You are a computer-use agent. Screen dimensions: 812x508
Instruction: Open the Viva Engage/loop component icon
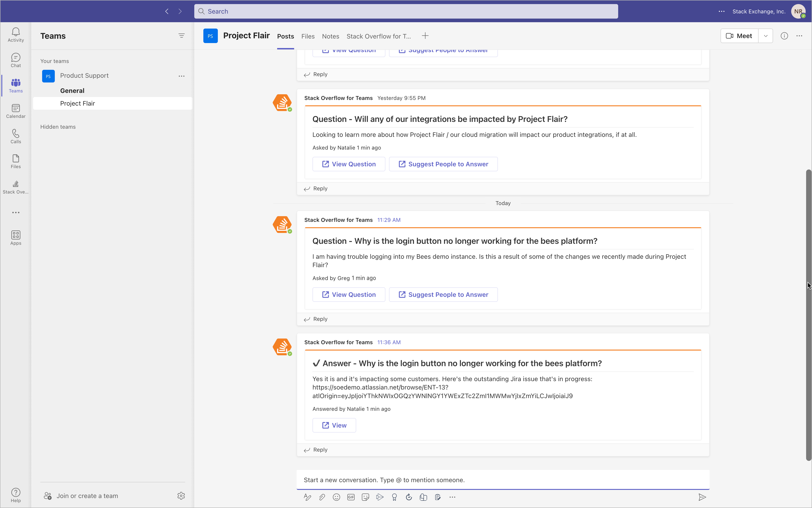coord(423,497)
